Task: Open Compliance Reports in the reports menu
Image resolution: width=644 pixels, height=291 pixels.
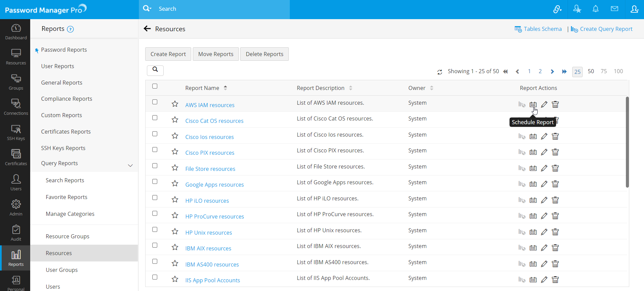Action: [66, 99]
